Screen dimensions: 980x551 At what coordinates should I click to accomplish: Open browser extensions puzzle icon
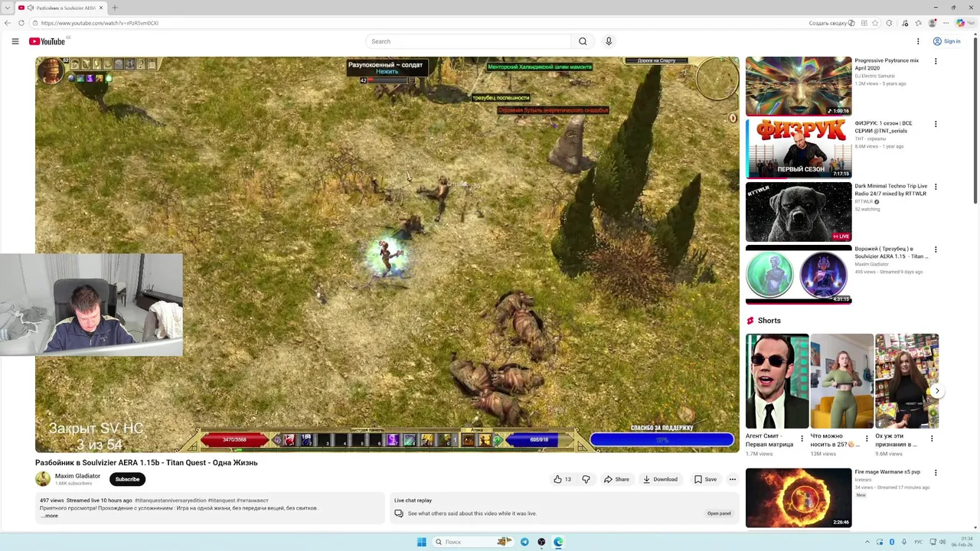(890, 23)
